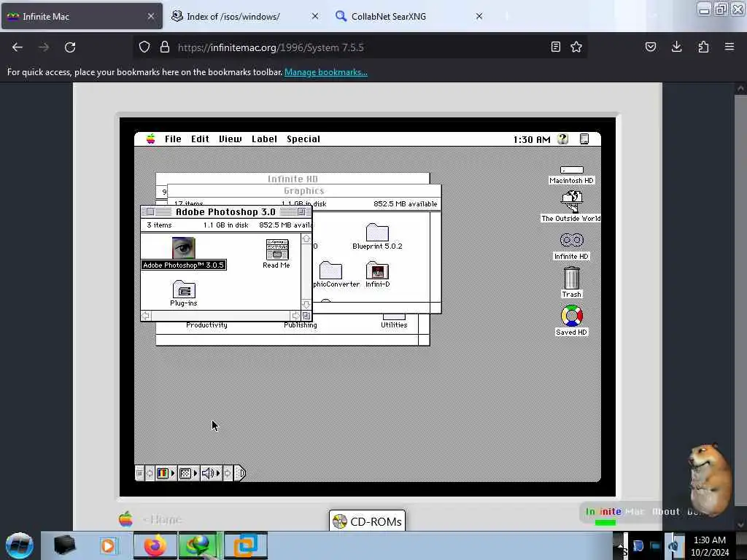Viewport: 747px width, 560px height.
Task: Click Adobe Photoshop 3.0 window zoom box
Action: [301, 212]
